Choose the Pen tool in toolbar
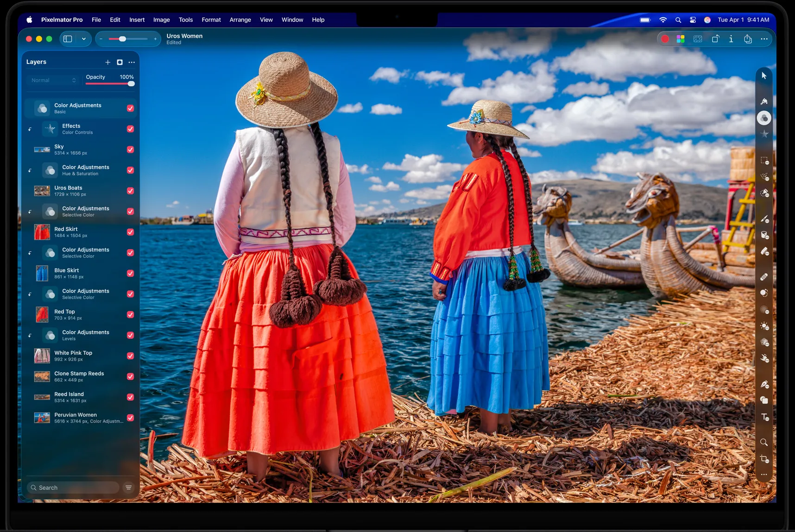Image resolution: width=795 pixels, height=532 pixels. pos(764,384)
